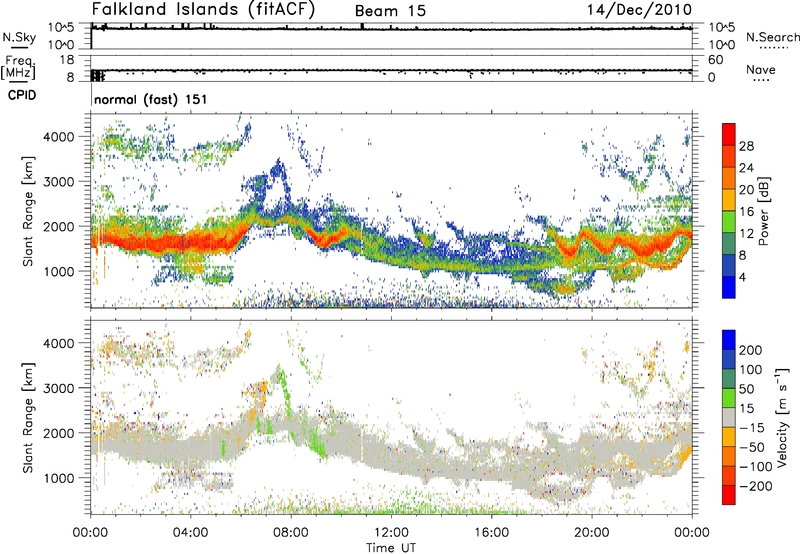Click the frequency marker cluster at start of Freq panel
Screen dimensions: 800x554
point(97,75)
